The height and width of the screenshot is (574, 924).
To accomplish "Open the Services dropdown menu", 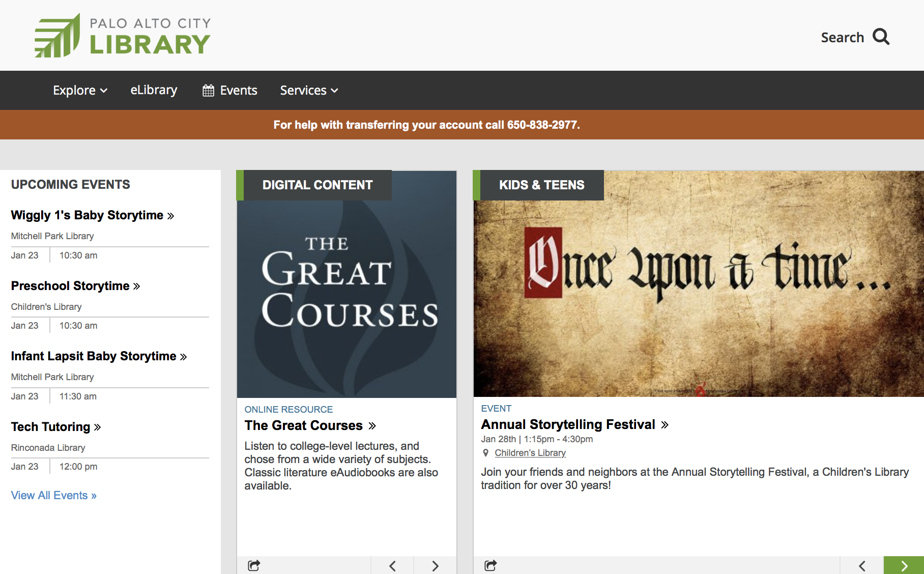I will click(x=309, y=91).
